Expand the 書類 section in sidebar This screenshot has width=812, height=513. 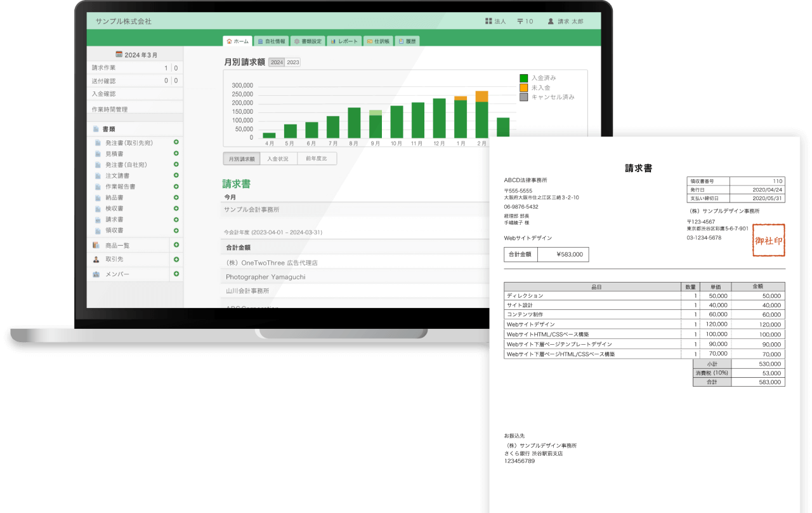108,129
